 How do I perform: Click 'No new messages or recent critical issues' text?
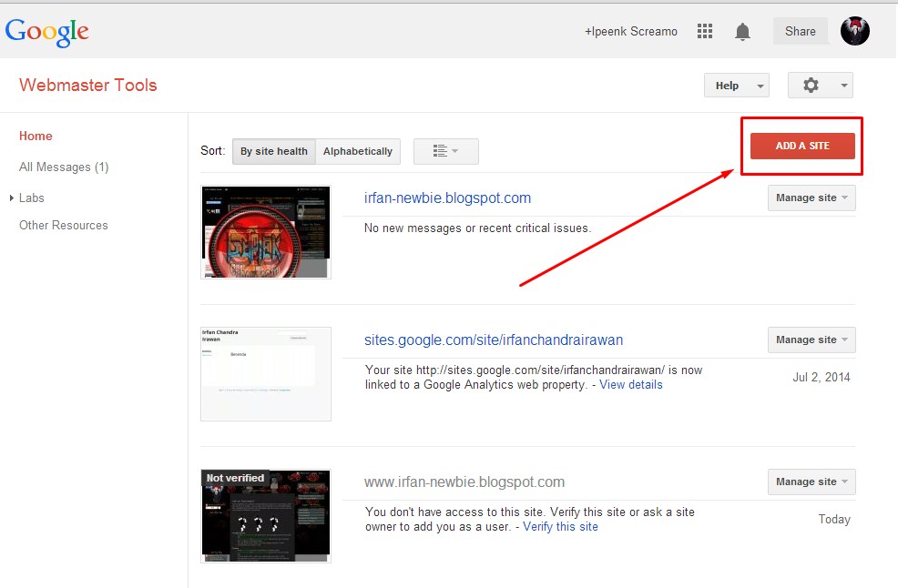[x=477, y=228]
